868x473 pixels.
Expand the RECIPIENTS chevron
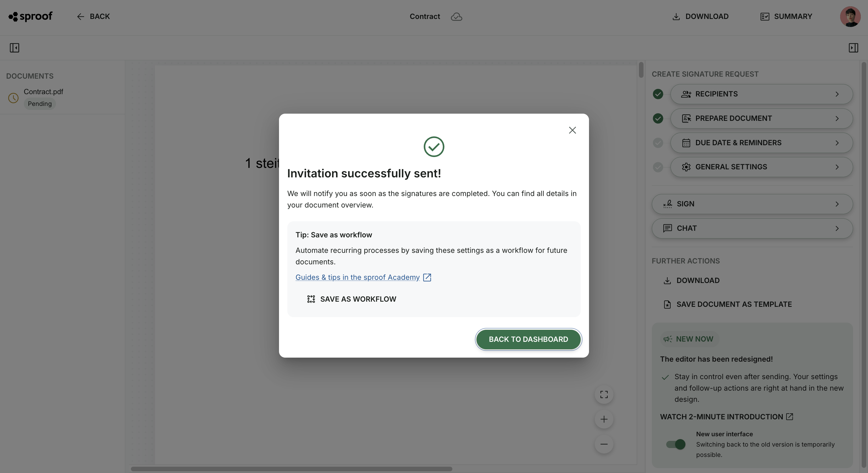pos(837,94)
